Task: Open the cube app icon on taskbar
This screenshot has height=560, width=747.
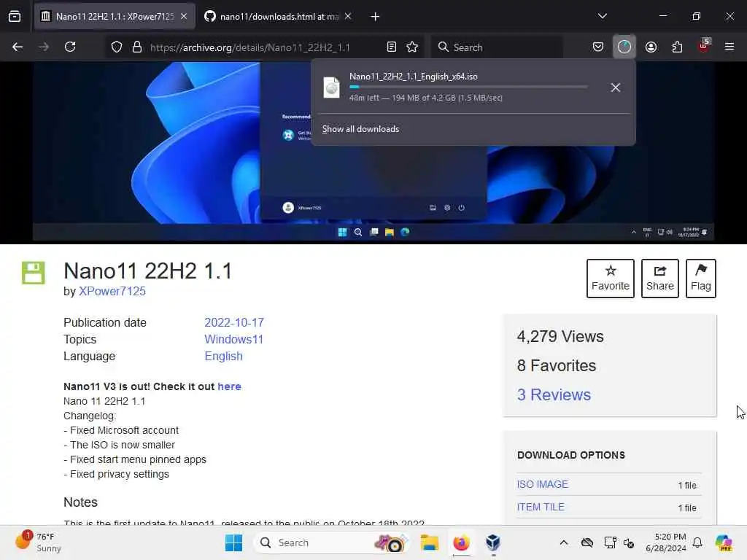Action: [x=493, y=542]
